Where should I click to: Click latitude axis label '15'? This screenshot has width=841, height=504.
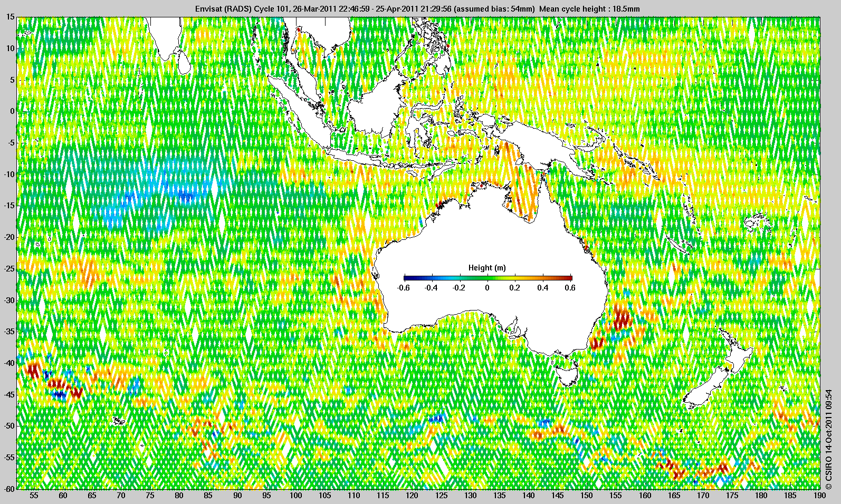tap(10, 17)
